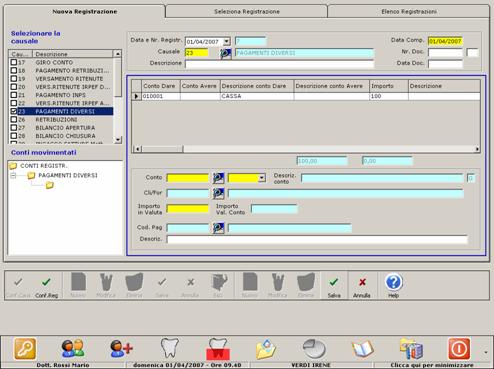This screenshot has width=494, height=369.
Task: Open the registration date dropdown arrow
Action: 226,42
